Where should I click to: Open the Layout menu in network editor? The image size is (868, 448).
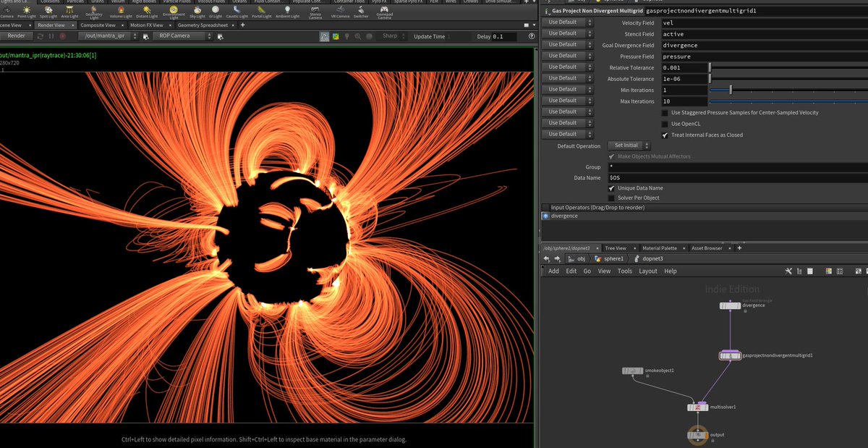click(648, 271)
